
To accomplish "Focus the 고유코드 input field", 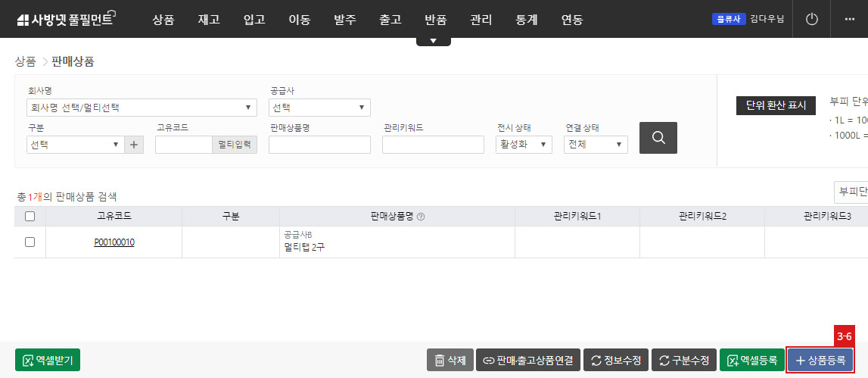I will click(x=184, y=145).
